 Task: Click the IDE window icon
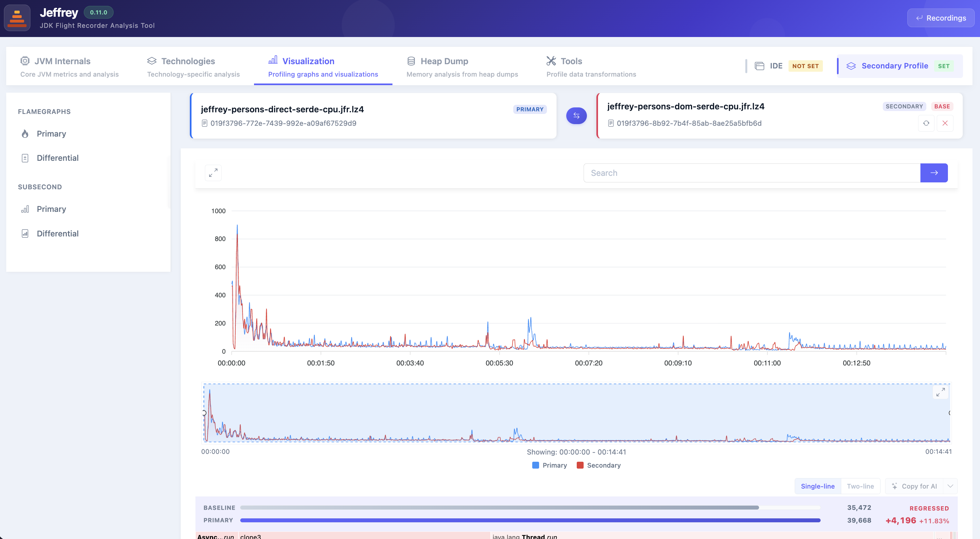759,66
